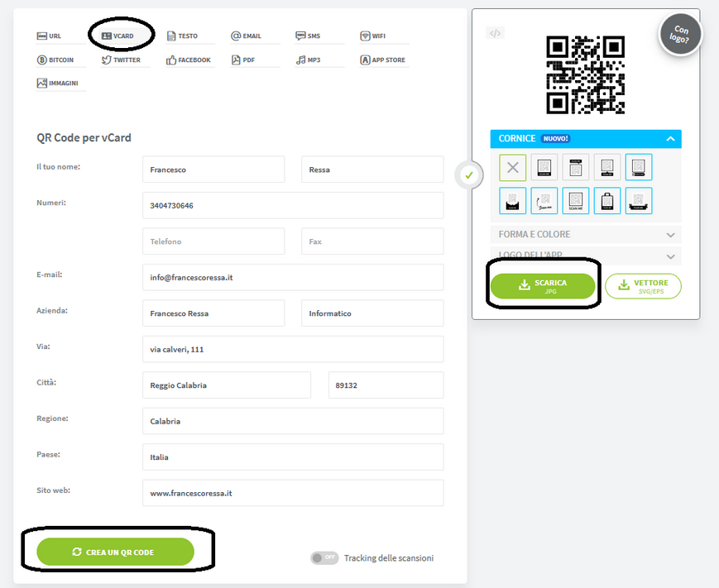The height and width of the screenshot is (588, 719).
Task: Click the NUOVO! badge beside CORNICE
Action: (556, 138)
